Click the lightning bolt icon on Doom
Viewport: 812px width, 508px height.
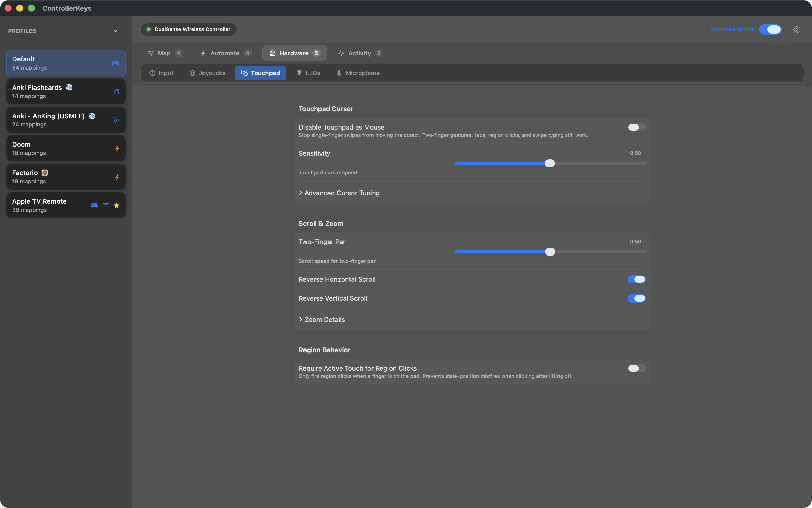(x=117, y=149)
